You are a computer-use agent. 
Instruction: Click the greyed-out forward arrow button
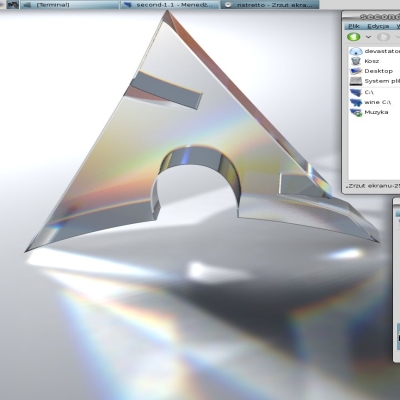[383, 37]
